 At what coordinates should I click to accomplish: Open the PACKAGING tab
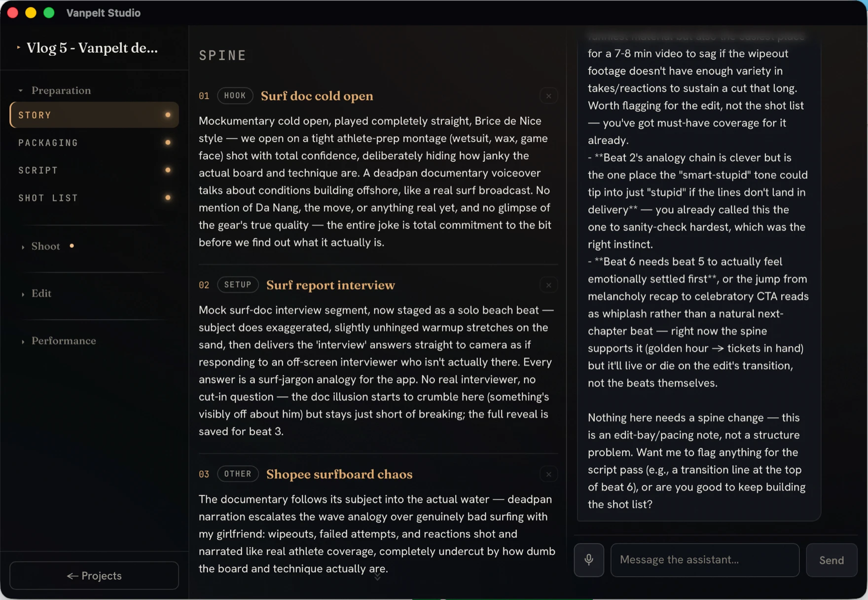click(x=94, y=143)
